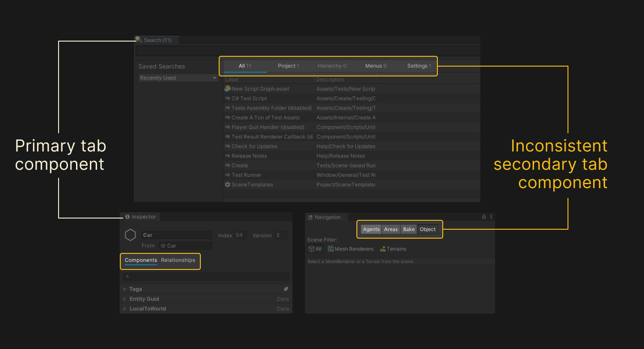Click the description 'Assets/Internal/Create A'
Viewport: 644px width, 349px height.
[346, 118]
